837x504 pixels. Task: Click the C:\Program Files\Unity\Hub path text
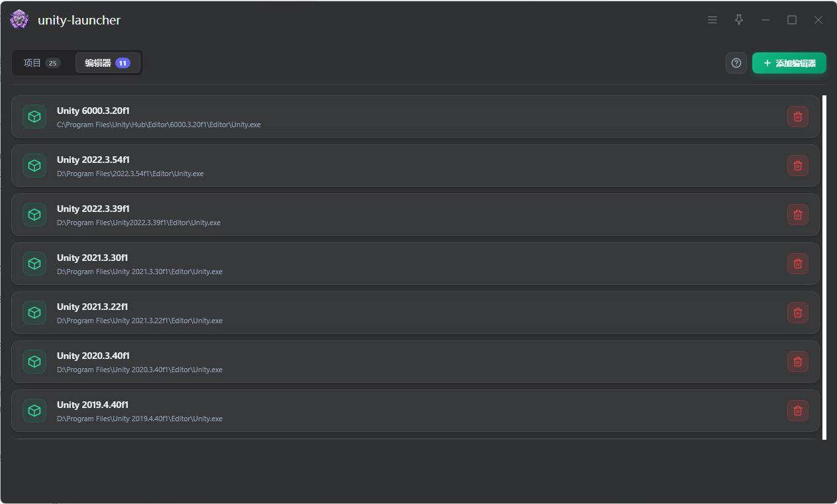click(159, 125)
